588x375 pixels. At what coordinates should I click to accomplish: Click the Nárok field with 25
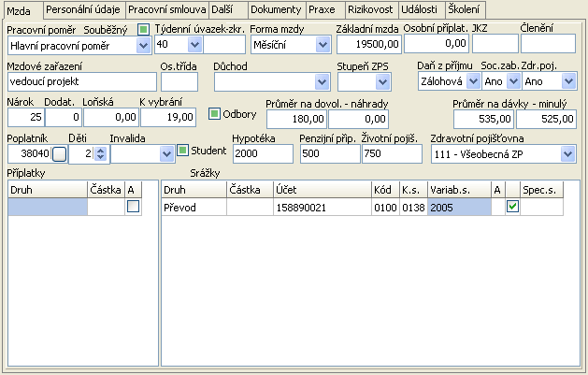coord(26,118)
